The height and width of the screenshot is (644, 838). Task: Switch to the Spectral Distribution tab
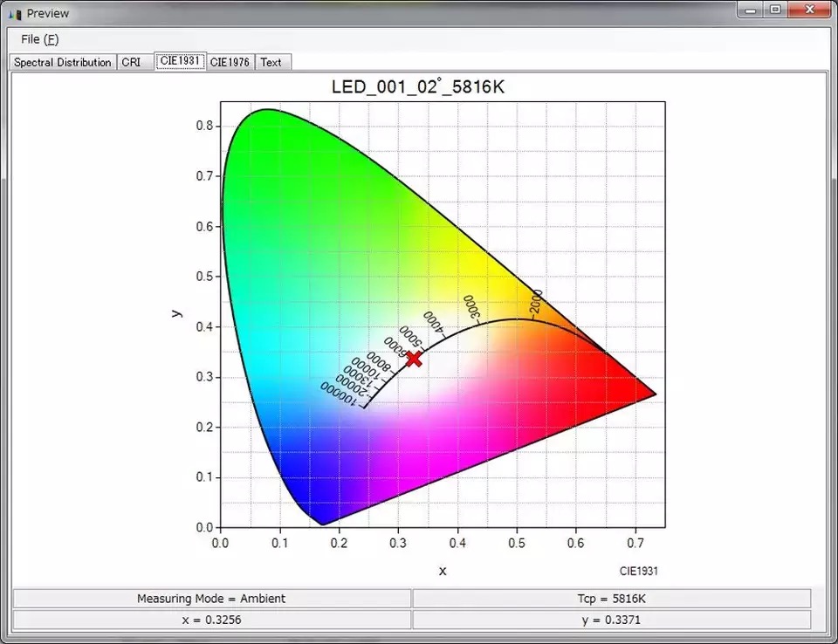(x=62, y=62)
